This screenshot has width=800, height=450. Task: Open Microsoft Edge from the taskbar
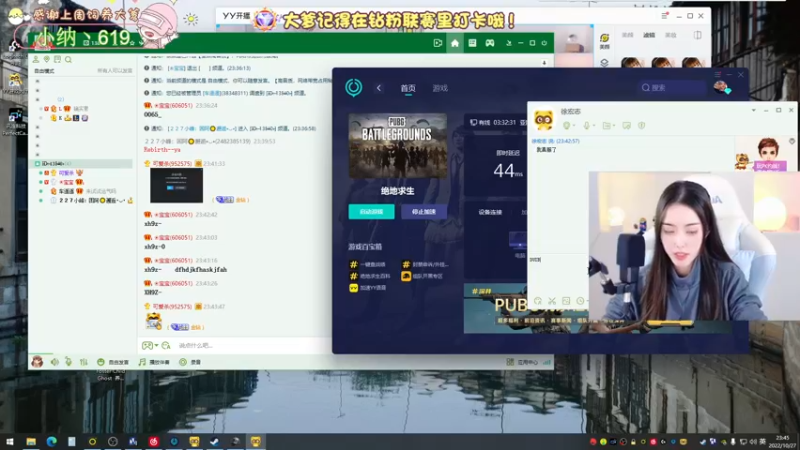click(x=51, y=441)
